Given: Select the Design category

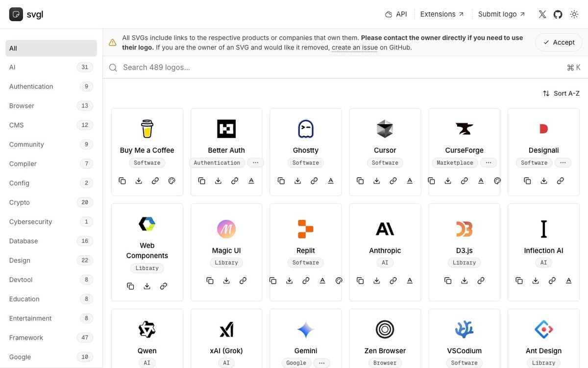Looking at the screenshot, I should (51, 261).
